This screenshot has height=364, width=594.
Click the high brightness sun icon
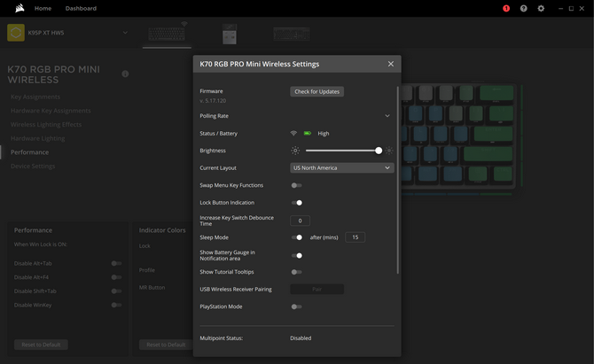(389, 151)
